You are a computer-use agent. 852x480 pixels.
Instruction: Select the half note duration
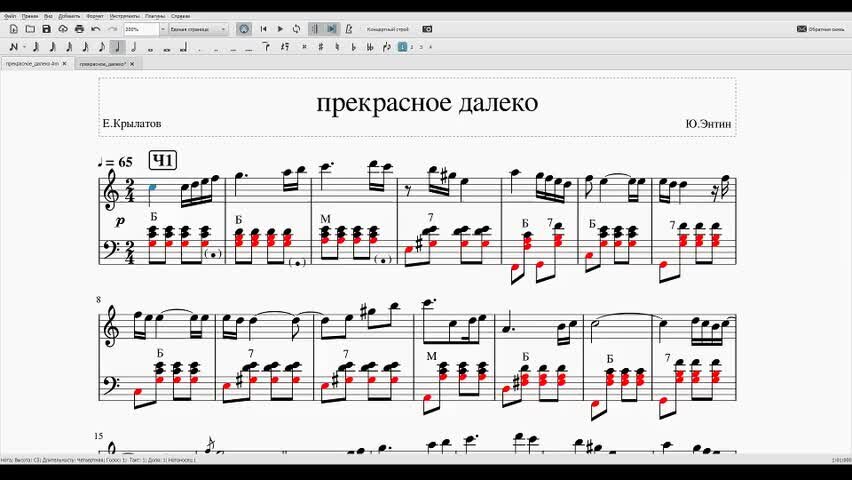click(x=134, y=47)
